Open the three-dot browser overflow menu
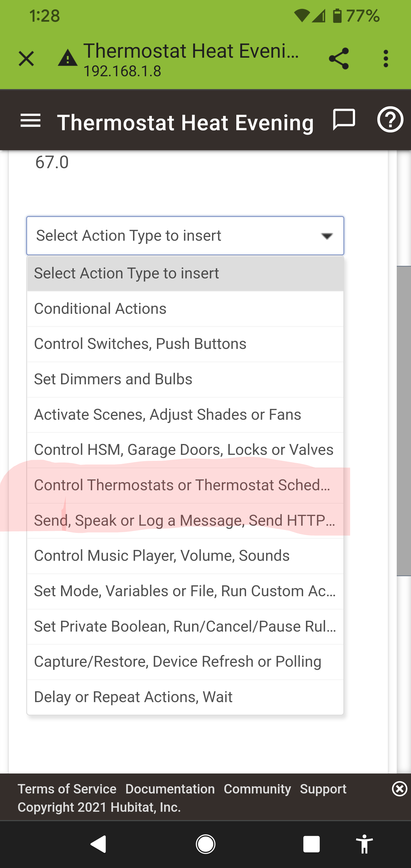The width and height of the screenshot is (411, 868). [x=386, y=59]
